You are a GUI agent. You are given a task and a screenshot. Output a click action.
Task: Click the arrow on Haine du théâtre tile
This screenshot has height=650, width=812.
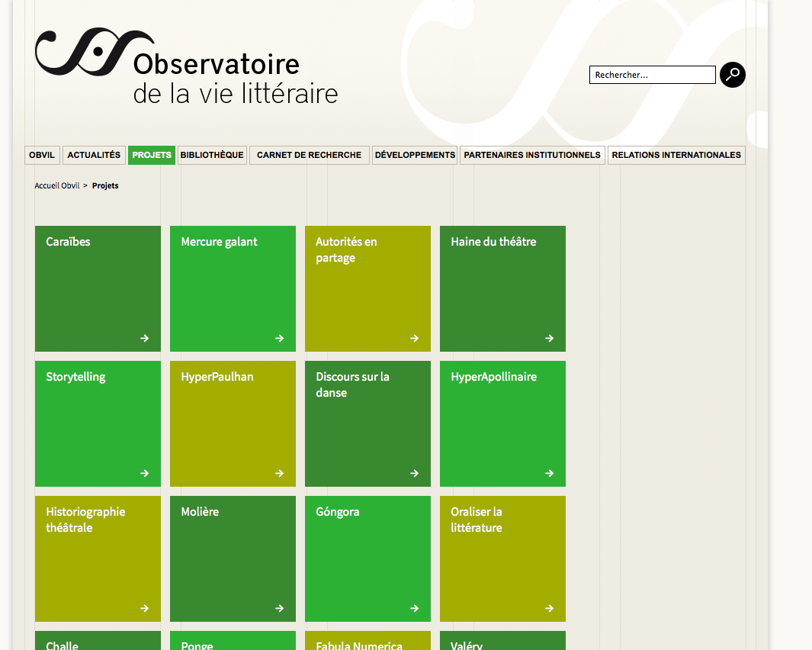[x=550, y=338]
